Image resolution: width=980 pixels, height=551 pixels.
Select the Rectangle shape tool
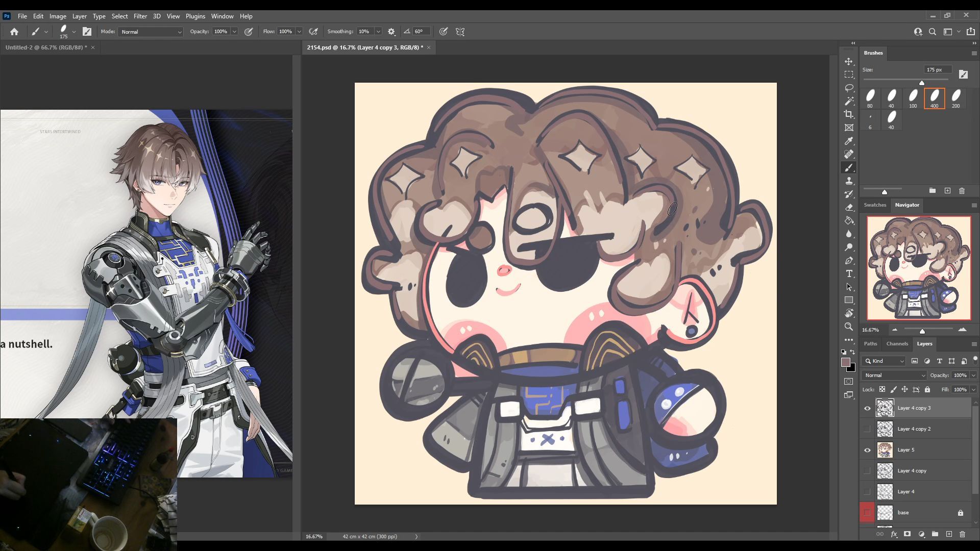[x=849, y=300]
